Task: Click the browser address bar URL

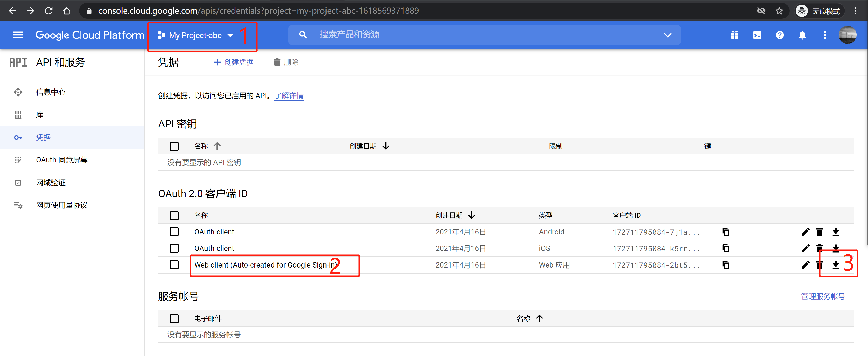Action: coord(258,11)
